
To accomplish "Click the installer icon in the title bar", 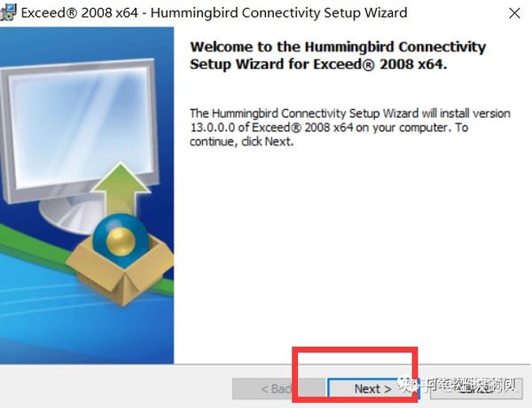I will (8, 12).
